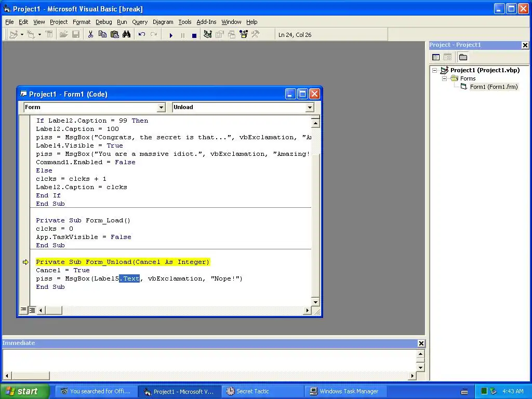Viewport: 532px width, 399px height.
Task: Collapse the Project1 (Project1.vbp) tree node
Action: click(x=435, y=71)
